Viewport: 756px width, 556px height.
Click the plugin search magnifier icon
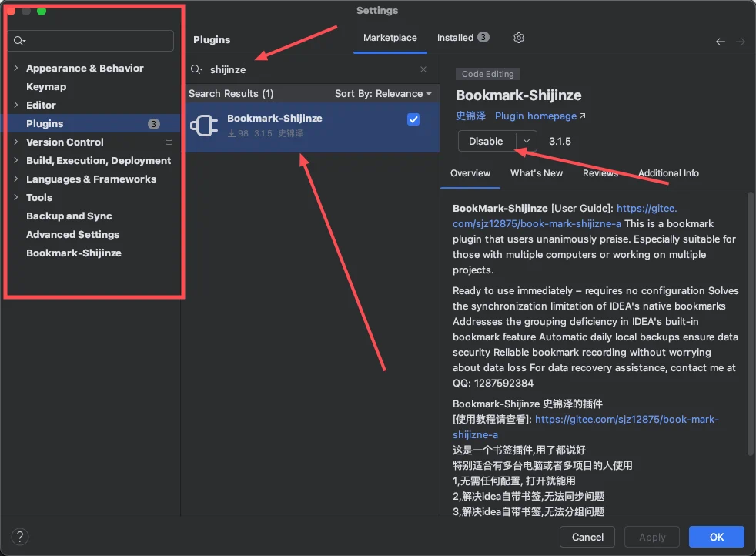(x=196, y=69)
